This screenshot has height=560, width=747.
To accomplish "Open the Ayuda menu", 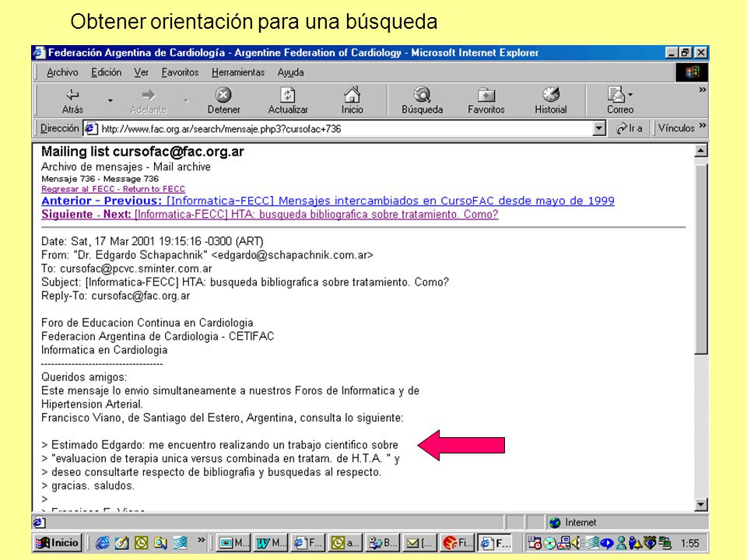I will pyautogui.click(x=290, y=72).
